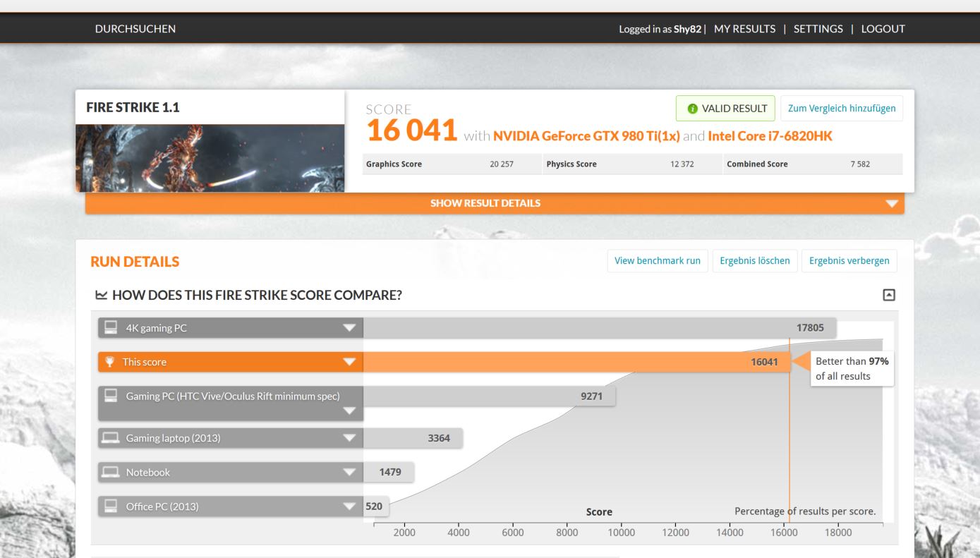Click the laptop icon for Gaming laptop (2013)
The width and height of the screenshot is (980, 558).
coord(111,439)
